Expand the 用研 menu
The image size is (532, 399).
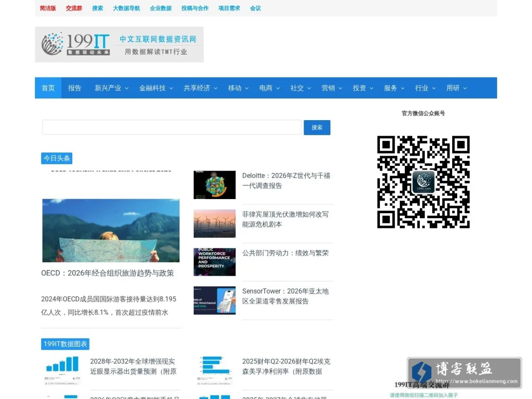pos(457,88)
